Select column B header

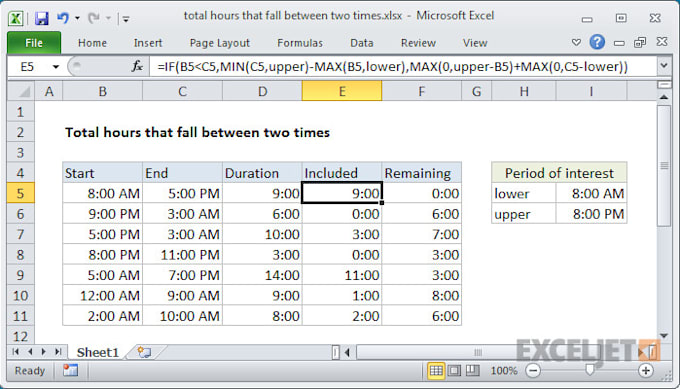tap(102, 92)
